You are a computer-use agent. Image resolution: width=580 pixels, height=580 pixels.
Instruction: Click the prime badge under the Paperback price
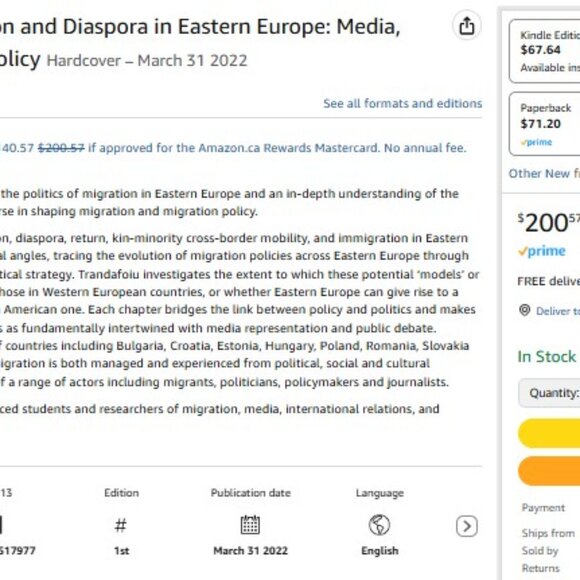pos(536,142)
